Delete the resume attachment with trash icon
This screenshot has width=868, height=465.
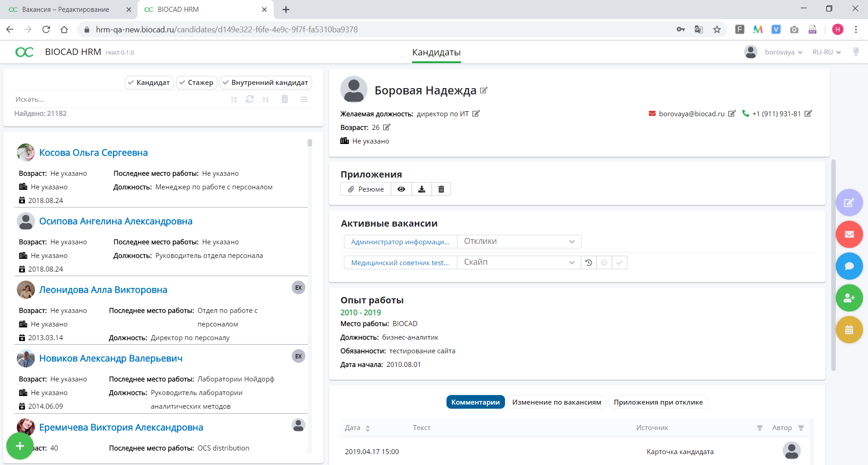point(441,189)
